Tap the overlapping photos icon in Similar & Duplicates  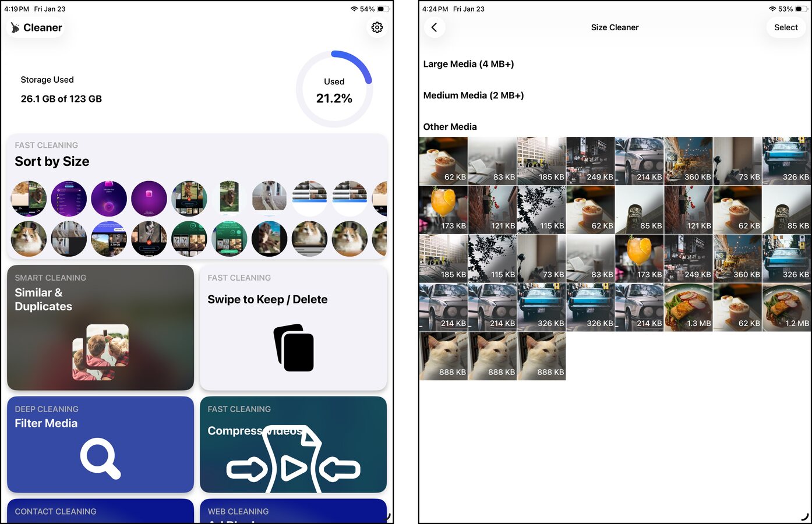(x=101, y=352)
